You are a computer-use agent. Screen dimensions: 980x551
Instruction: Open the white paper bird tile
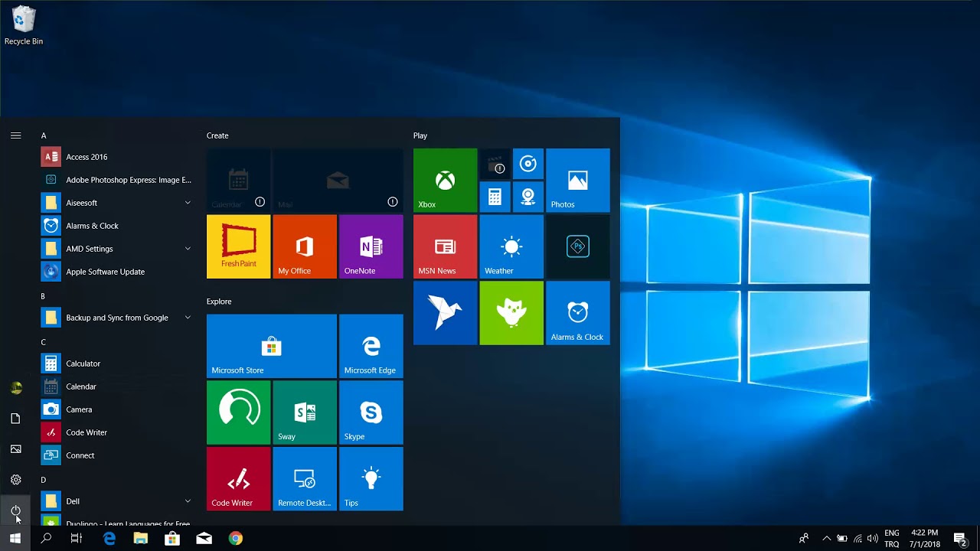click(x=445, y=313)
